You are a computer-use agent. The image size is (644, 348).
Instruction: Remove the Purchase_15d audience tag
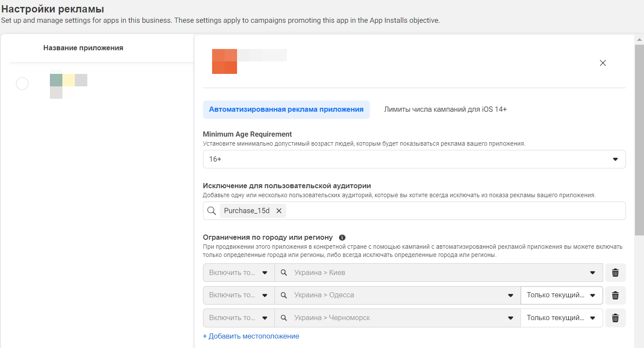coord(279,211)
